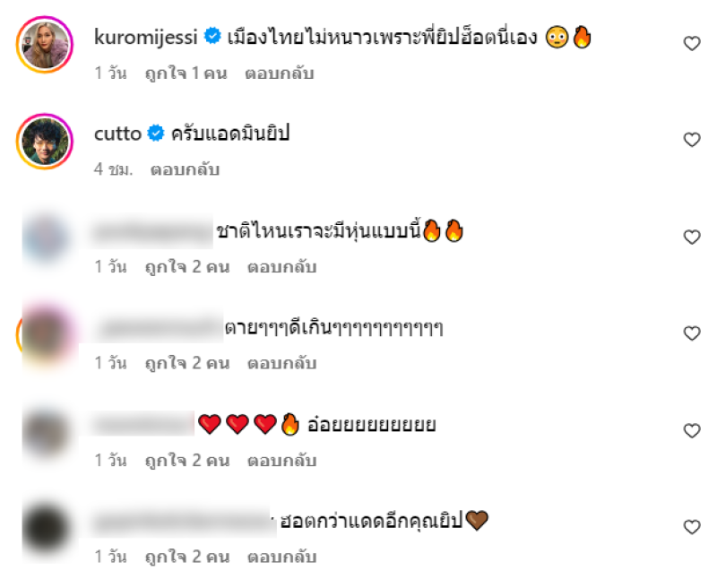The height and width of the screenshot is (588, 717).
Task: Reply to the ฮอตกว่าแดดอีกคุณยิป comment
Action: [281, 557]
